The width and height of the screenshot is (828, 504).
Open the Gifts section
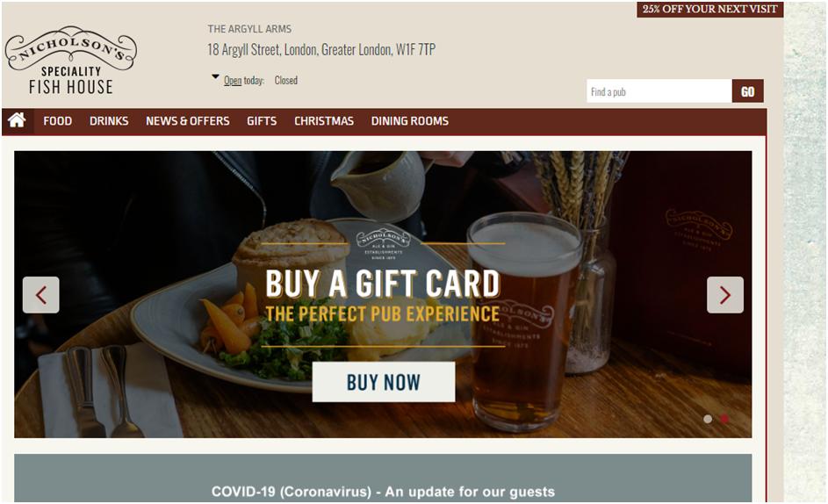pos(262,121)
